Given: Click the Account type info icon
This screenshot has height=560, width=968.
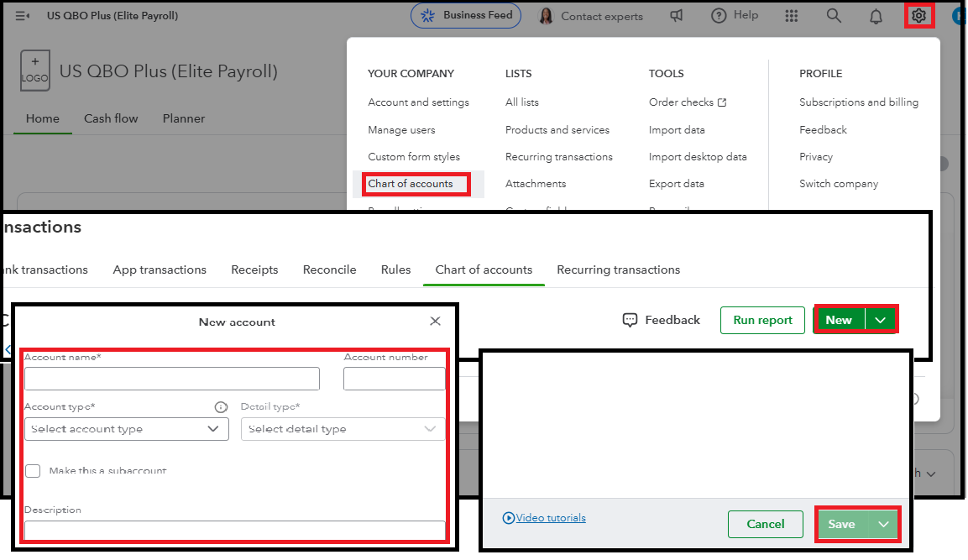Looking at the screenshot, I should coord(221,407).
